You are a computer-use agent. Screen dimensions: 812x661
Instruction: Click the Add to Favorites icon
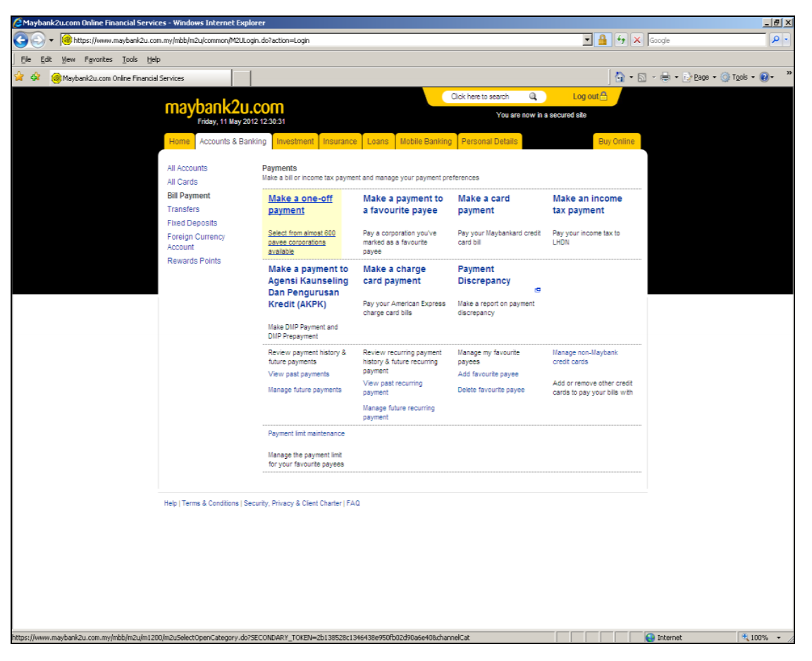coord(35,78)
